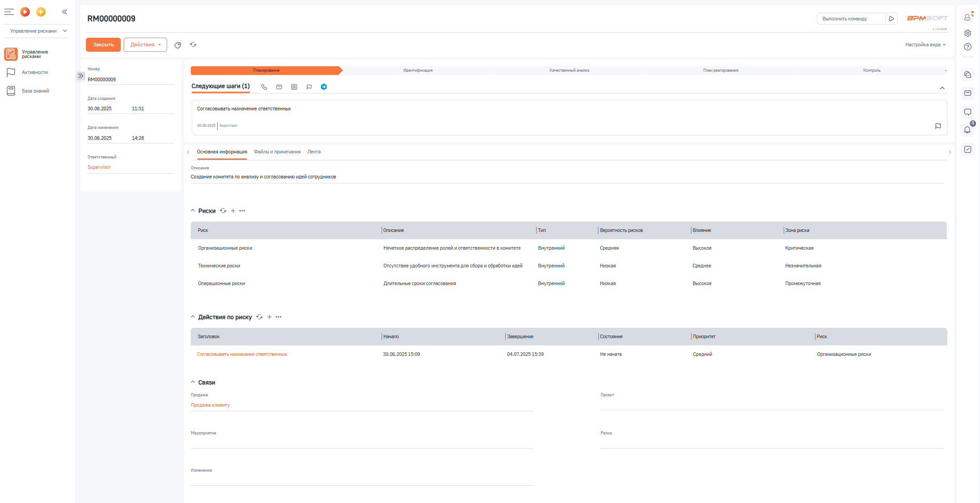
Task: Add a new Действия по риску record
Action: click(269, 317)
